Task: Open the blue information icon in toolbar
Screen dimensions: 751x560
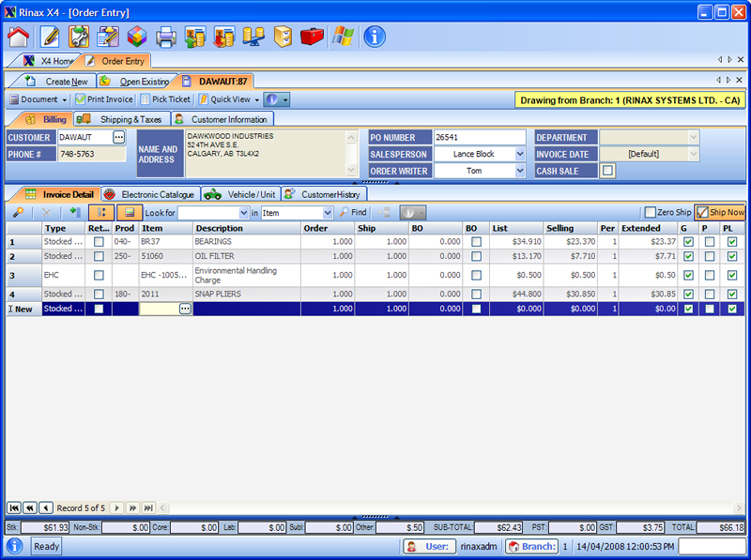Action: [374, 37]
